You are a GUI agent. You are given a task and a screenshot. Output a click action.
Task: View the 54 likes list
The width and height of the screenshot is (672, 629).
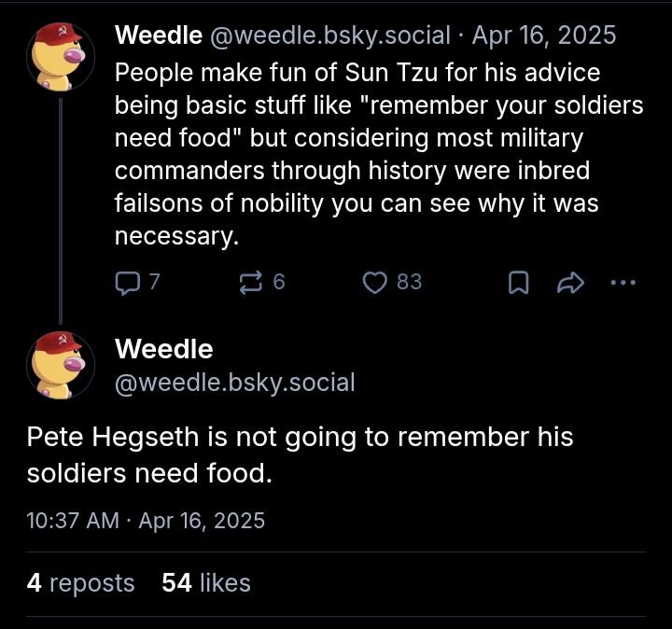click(206, 583)
